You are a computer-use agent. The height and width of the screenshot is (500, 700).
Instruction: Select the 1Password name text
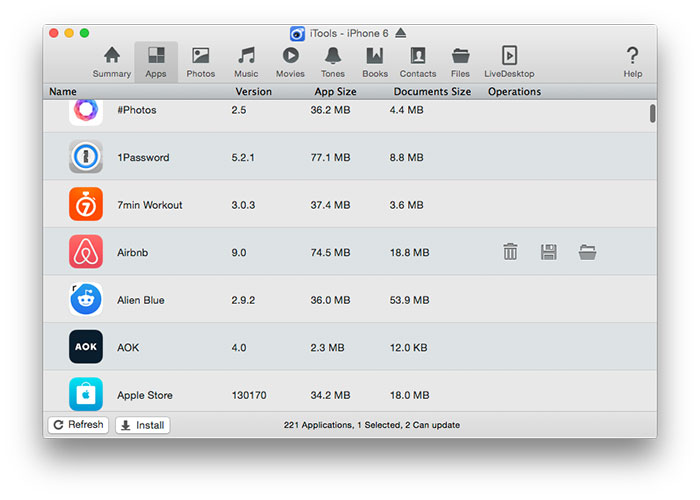point(143,158)
